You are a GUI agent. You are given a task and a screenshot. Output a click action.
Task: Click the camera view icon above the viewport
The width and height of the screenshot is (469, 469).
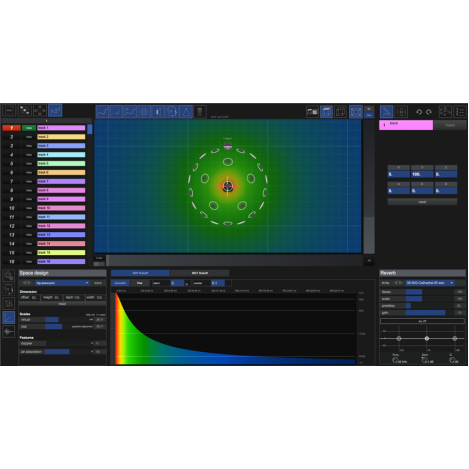pyautogui.click(x=312, y=112)
